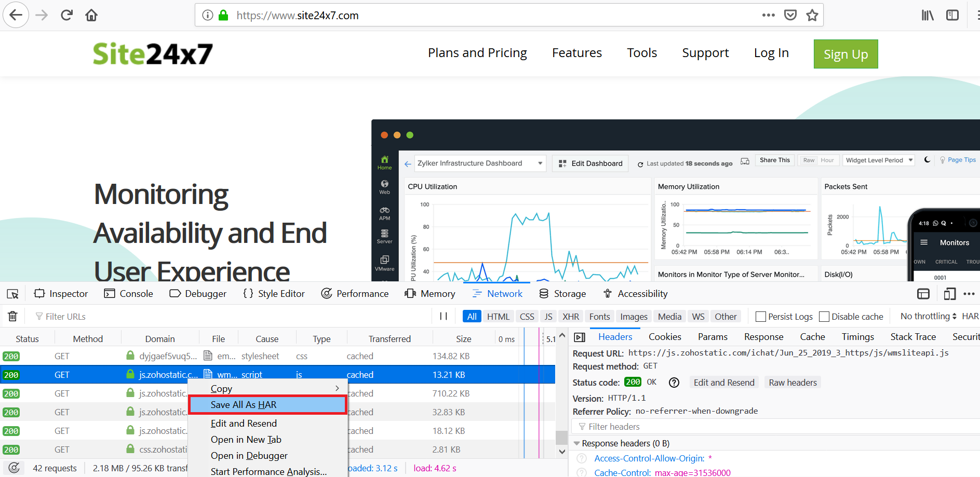This screenshot has height=477, width=980.
Task: Open Responsive Design Mode icon
Action: 949,294
